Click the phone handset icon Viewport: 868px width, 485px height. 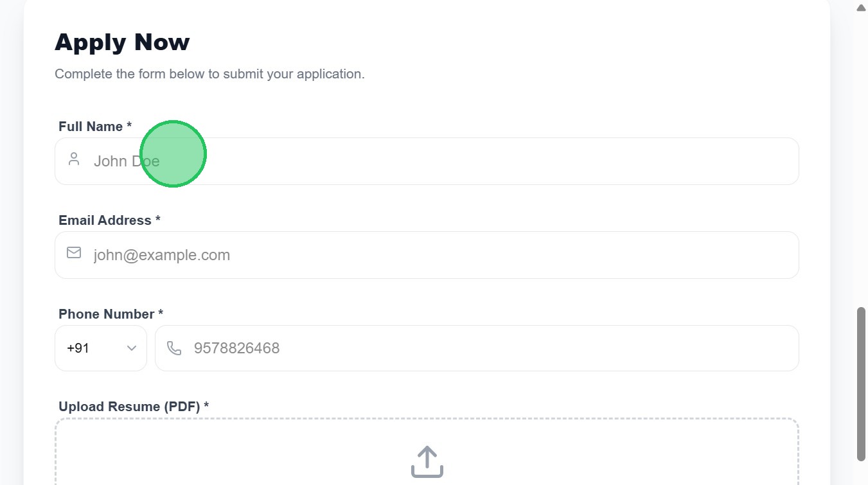point(174,348)
